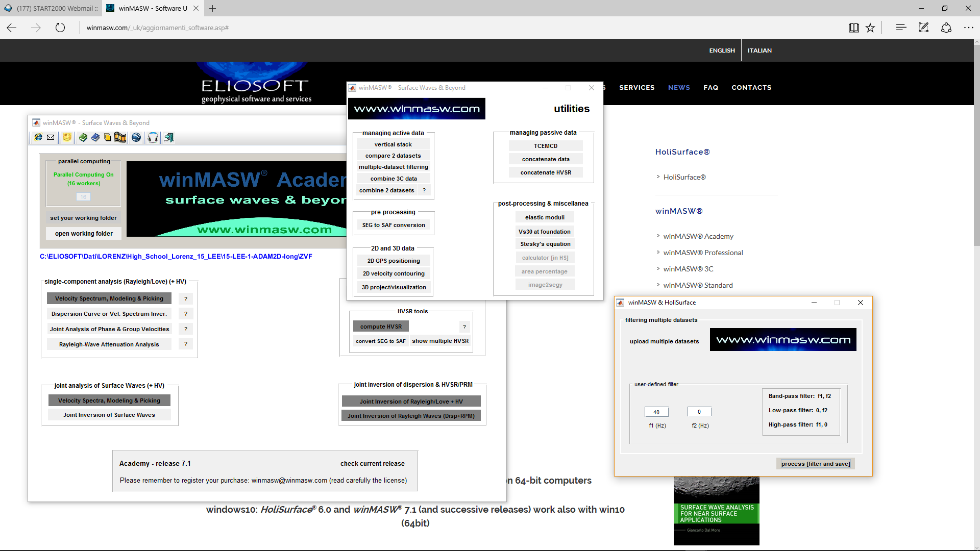The width and height of the screenshot is (980, 551).
Task: Click compare 2 datasets button
Action: [x=393, y=156]
